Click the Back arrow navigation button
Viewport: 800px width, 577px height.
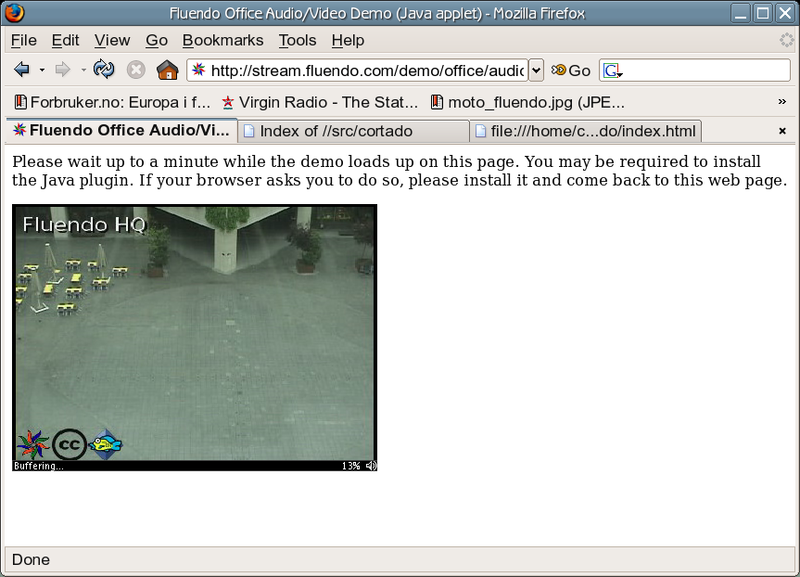pos(22,69)
